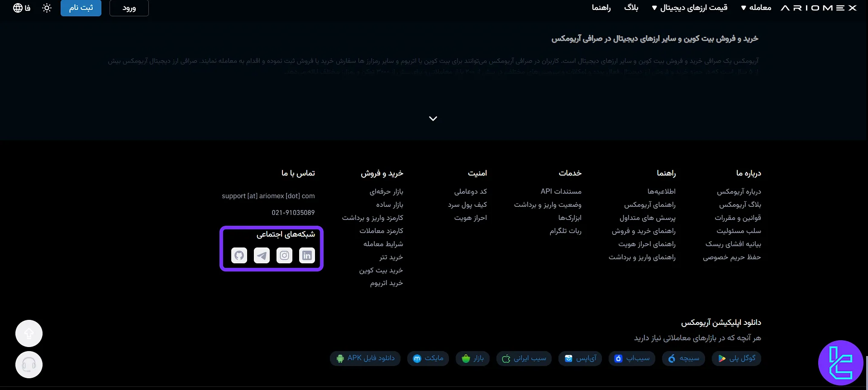Click the ورود login button

point(129,8)
